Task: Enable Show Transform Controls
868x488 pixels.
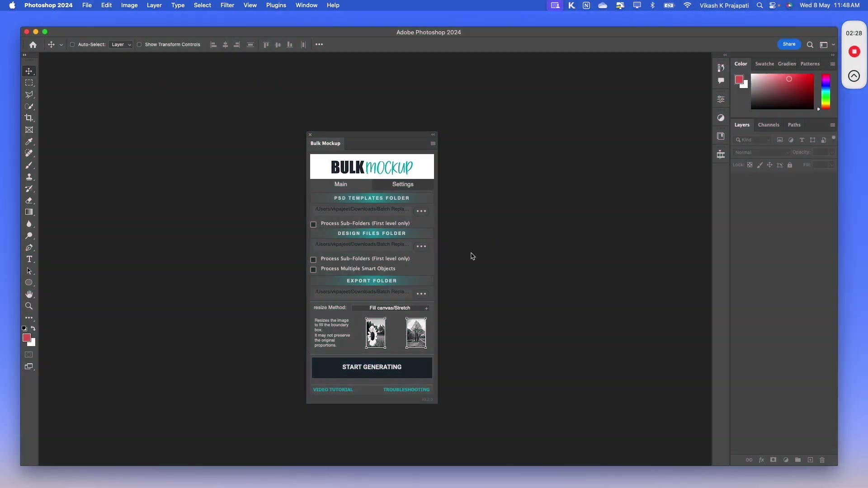Action: 139,45
